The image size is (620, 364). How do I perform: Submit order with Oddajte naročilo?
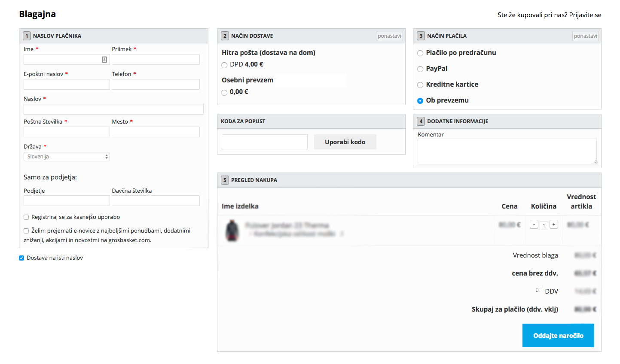click(558, 336)
